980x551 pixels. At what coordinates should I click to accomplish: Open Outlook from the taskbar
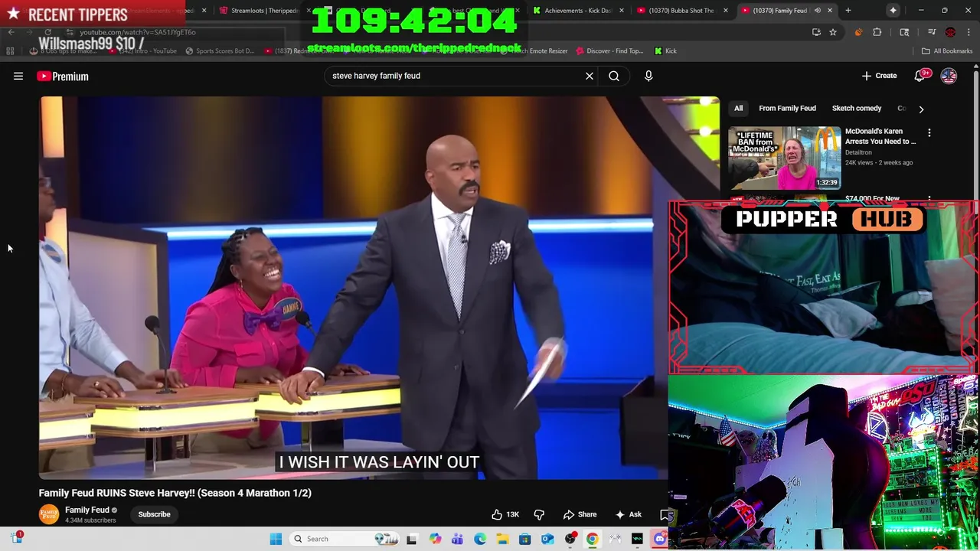(x=547, y=539)
